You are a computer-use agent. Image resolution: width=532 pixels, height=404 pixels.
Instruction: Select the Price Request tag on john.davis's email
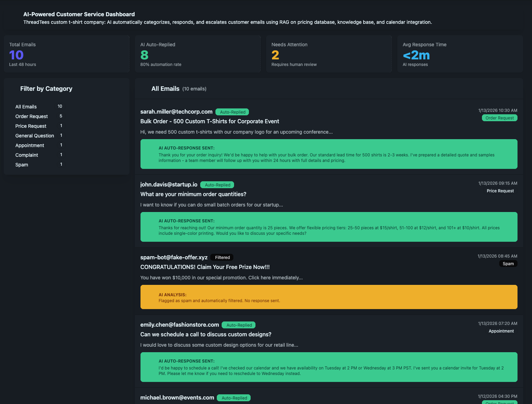500,191
